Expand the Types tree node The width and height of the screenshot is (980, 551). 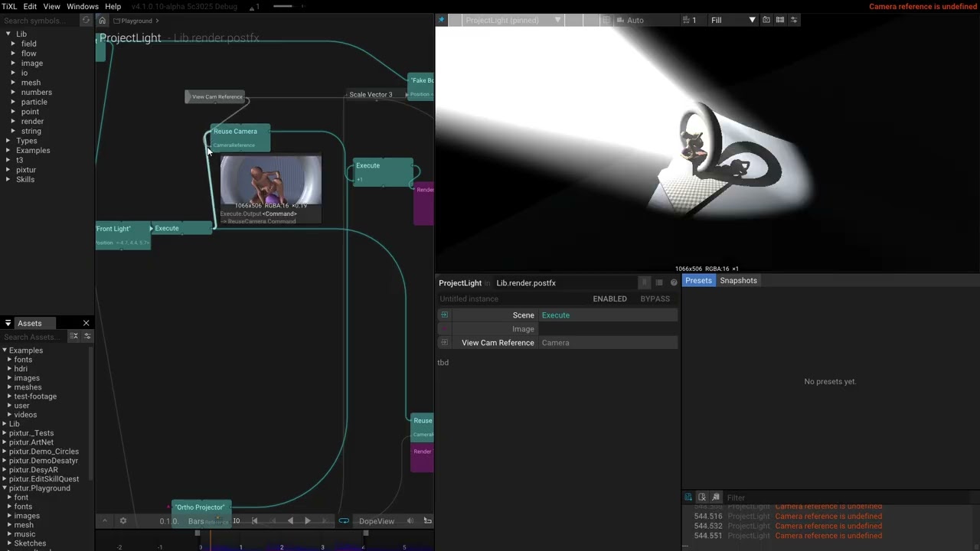coord(8,141)
